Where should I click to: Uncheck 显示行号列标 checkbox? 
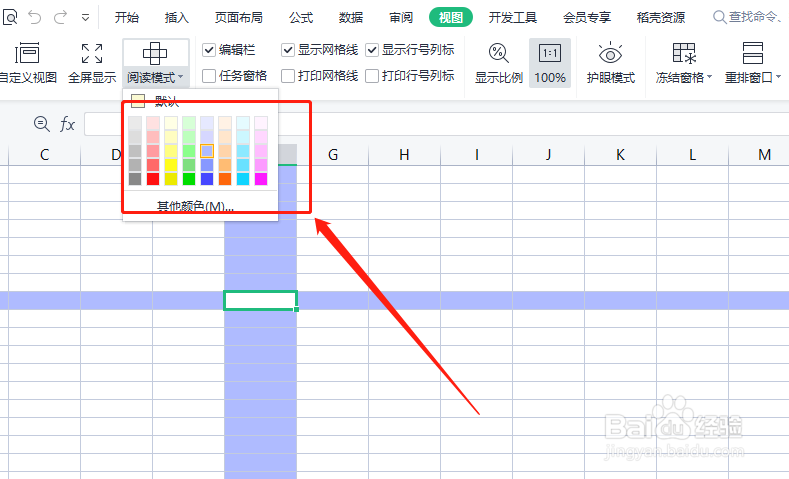pos(372,50)
